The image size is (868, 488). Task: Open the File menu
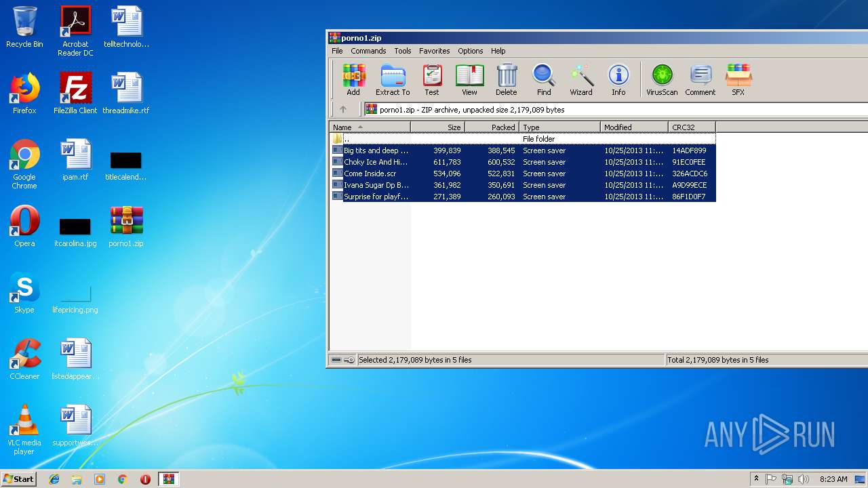[337, 51]
